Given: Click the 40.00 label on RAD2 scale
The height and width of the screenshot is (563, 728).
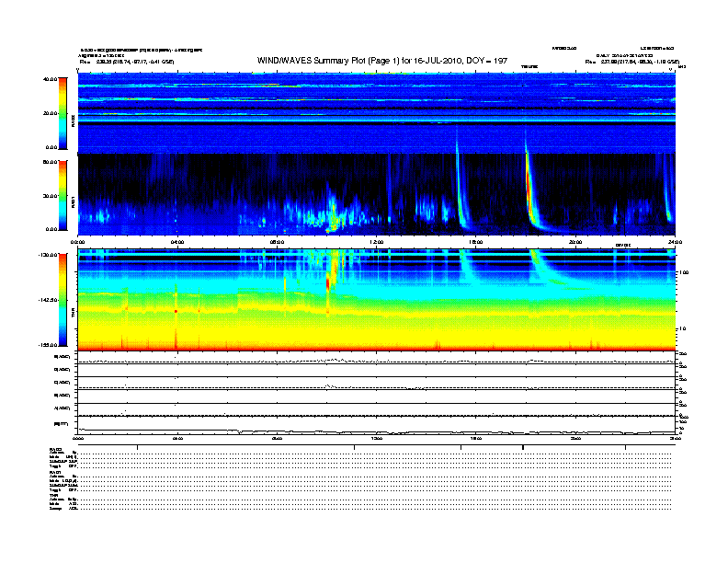Looking at the screenshot, I should 50,79.
